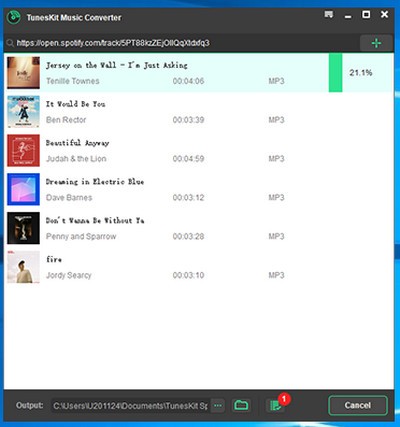
Task: Open the output folder icon
Action: [x=241, y=405]
